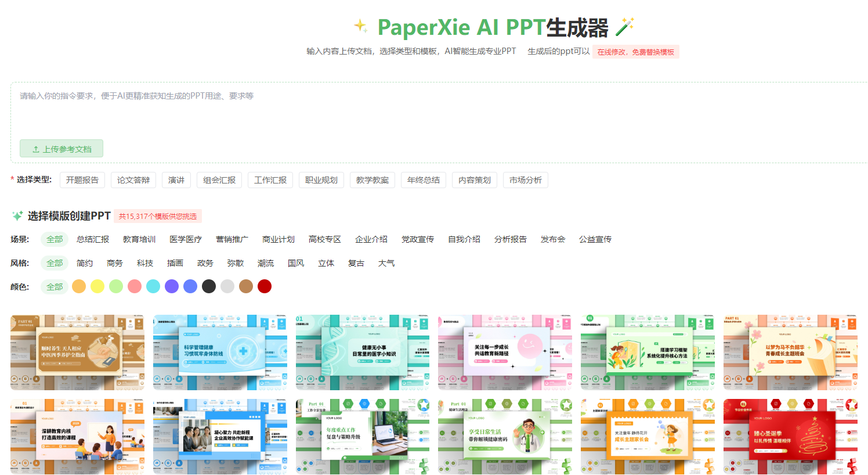Pick the light green color swatch
This screenshot has width=868, height=475.
116,286
